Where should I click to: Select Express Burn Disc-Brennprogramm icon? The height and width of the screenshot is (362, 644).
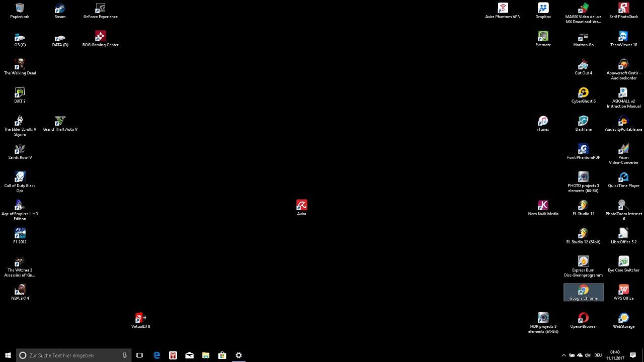583,266
